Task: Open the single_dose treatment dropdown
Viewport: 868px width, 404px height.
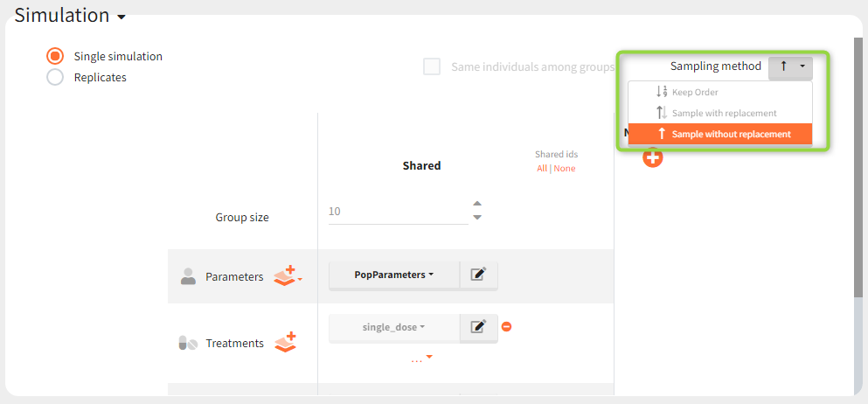Action: pos(394,327)
